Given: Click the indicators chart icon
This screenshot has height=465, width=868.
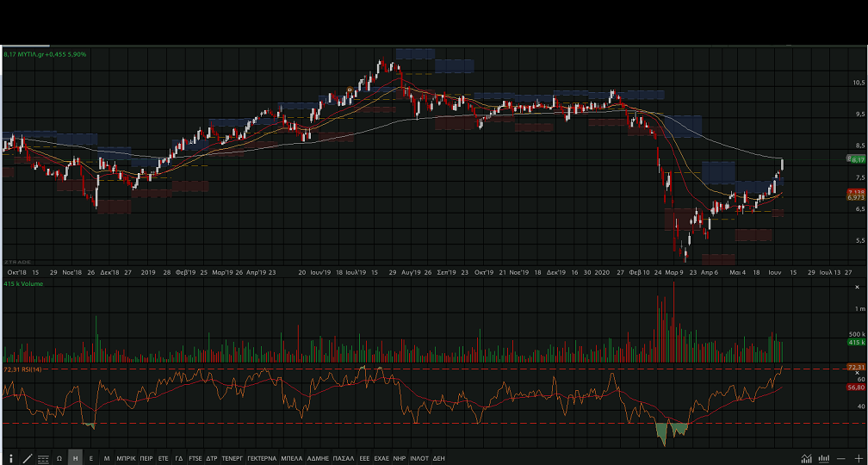Looking at the screenshot, I should coord(806,459).
